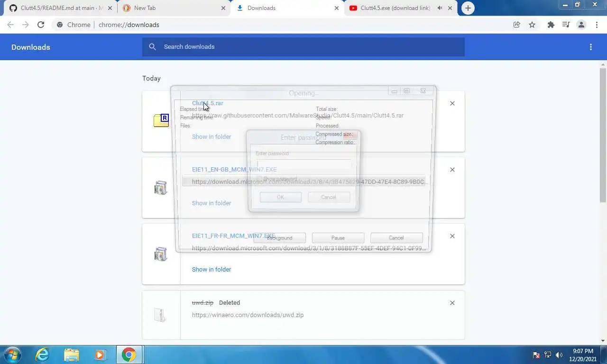Viewport: 607px width, 364px height.
Task: Show EIE11_FR-FR_MCM_WIN7.EXE in folder
Action: point(212,269)
